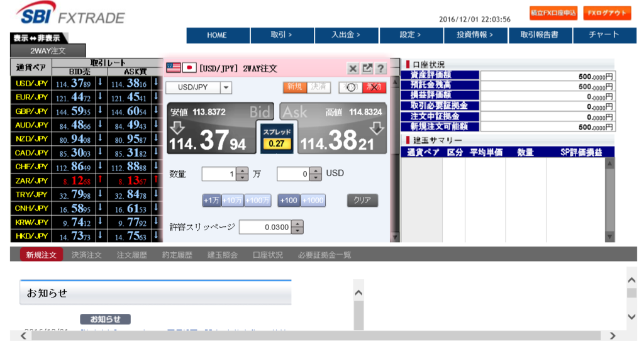Click the position summary scrollbar up arrow
Viewport: 644px width, 344px height.
point(610,164)
